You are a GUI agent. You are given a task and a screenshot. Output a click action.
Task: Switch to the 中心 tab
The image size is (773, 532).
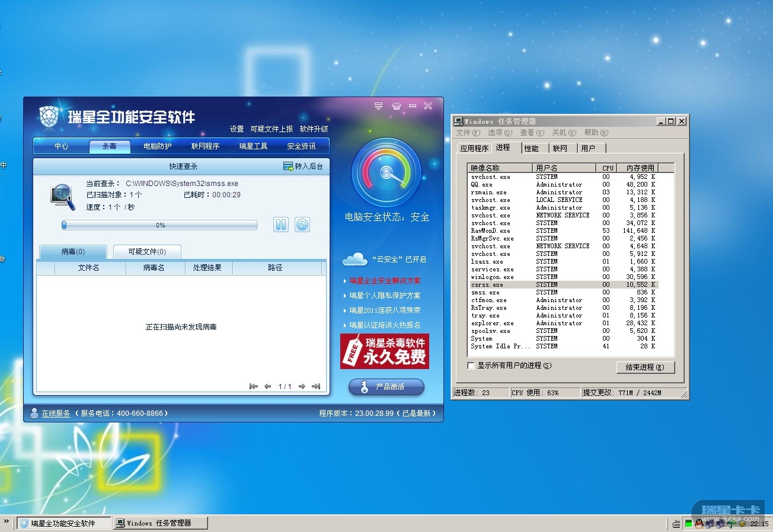[62, 146]
